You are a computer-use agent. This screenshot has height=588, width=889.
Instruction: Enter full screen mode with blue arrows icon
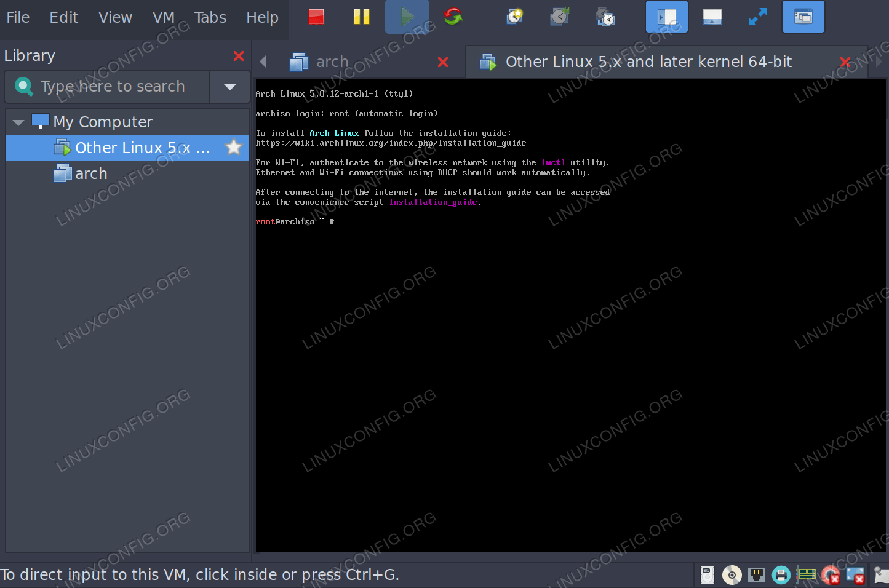[758, 17]
